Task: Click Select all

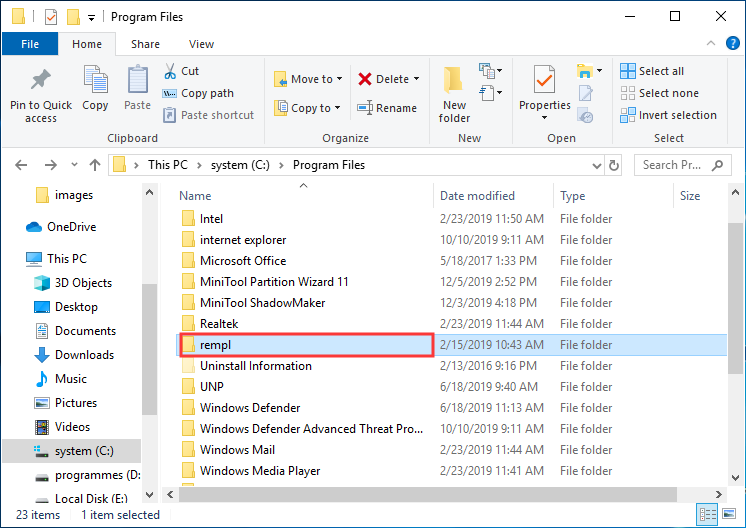Action: click(652, 71)
